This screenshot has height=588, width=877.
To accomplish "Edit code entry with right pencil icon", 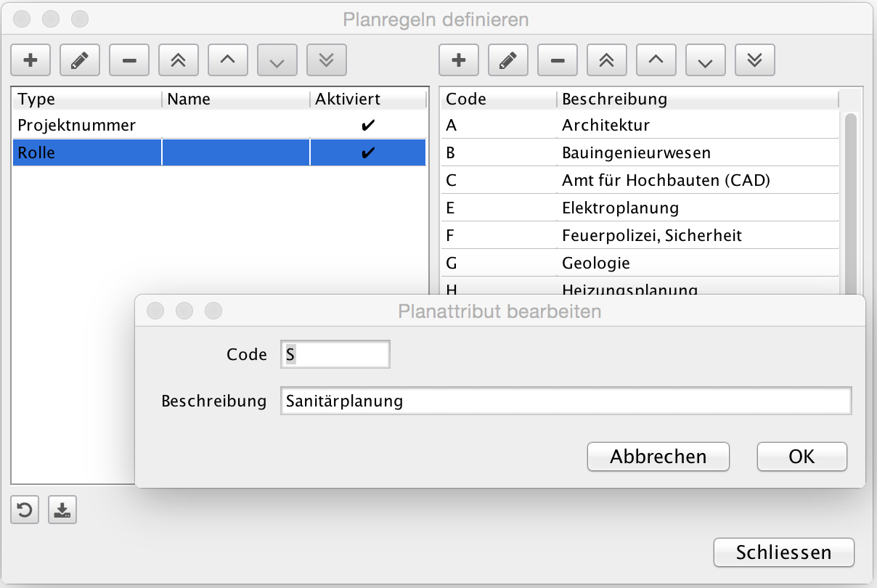I will pos(508,61).
